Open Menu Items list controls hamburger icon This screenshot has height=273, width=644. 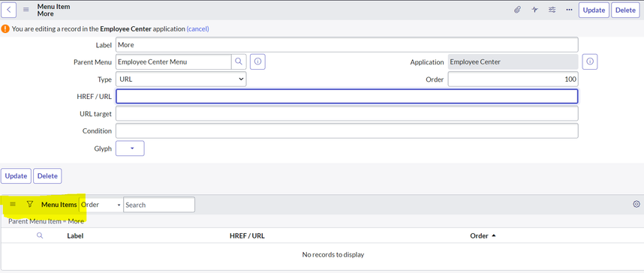(13, 204)
